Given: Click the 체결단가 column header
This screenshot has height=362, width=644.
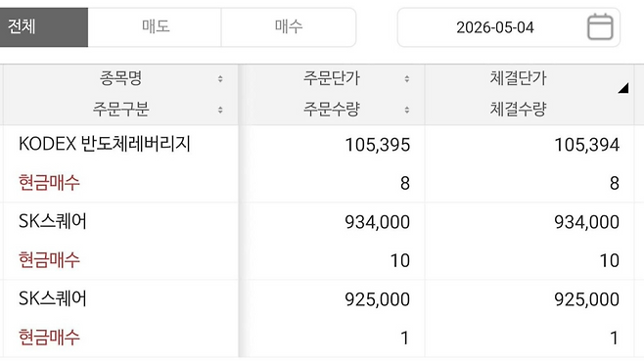Looking at the screenshot, I should click(518, 78).
